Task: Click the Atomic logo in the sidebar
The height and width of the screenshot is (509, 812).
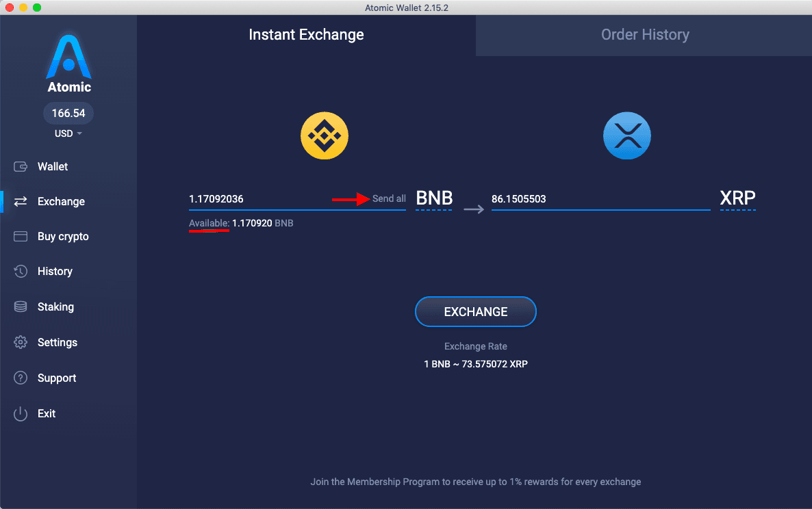Action: 69,64
